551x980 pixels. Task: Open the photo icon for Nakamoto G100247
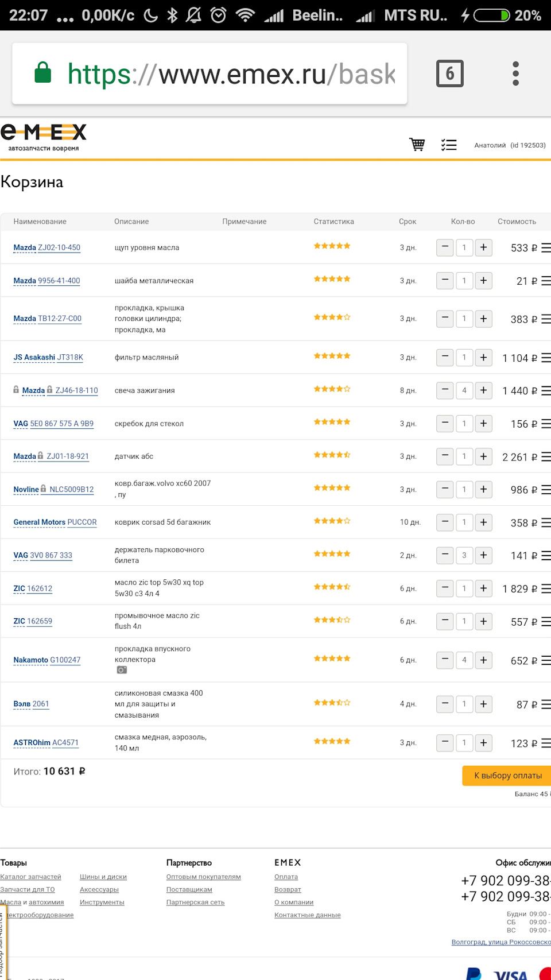[122, 670]
